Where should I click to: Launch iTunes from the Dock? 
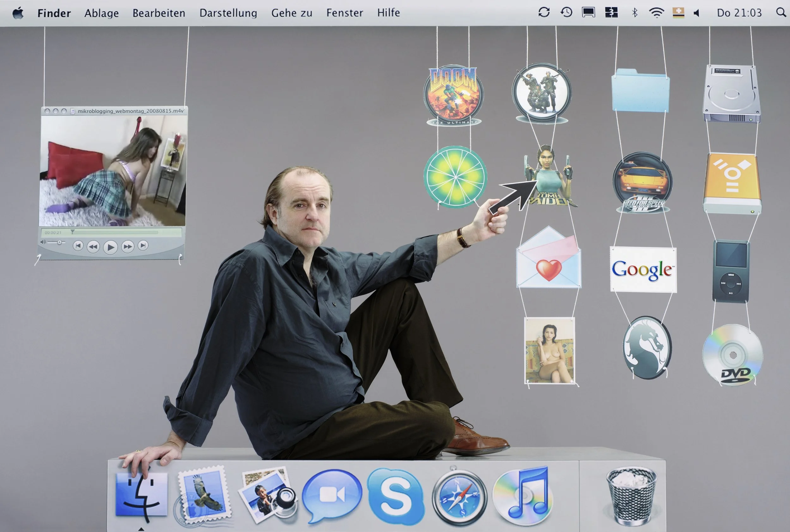[522, 496]
